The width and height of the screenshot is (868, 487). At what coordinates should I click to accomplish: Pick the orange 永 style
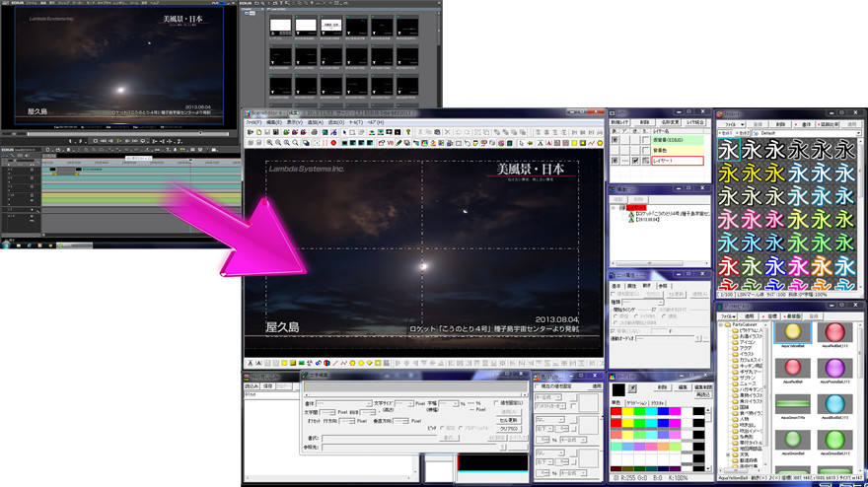tap(822, 266)
